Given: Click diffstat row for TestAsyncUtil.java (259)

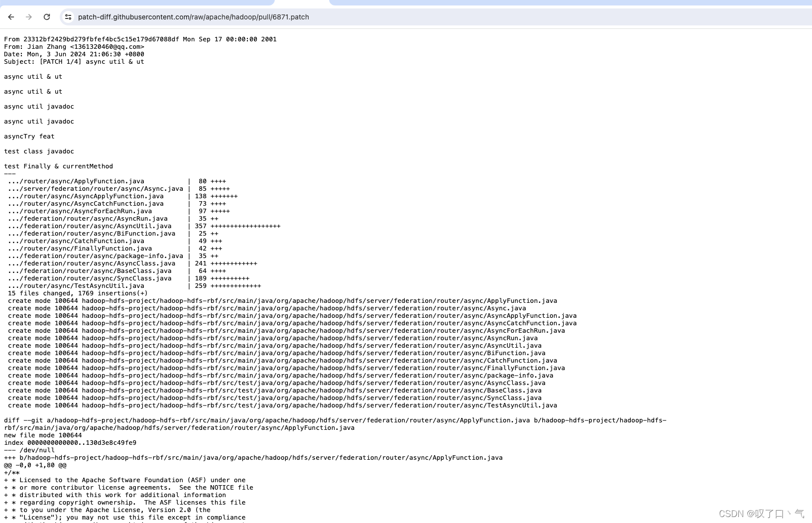Looking at the screenshot, I should 134,286.
